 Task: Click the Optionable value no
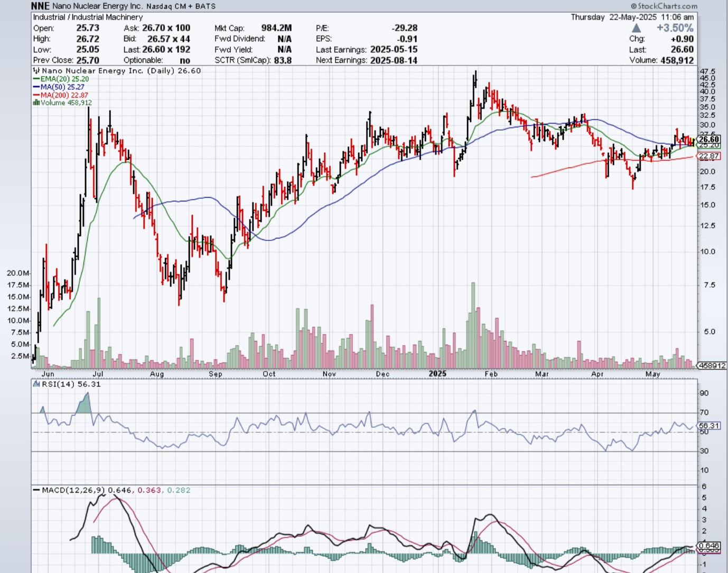[185, 60]
